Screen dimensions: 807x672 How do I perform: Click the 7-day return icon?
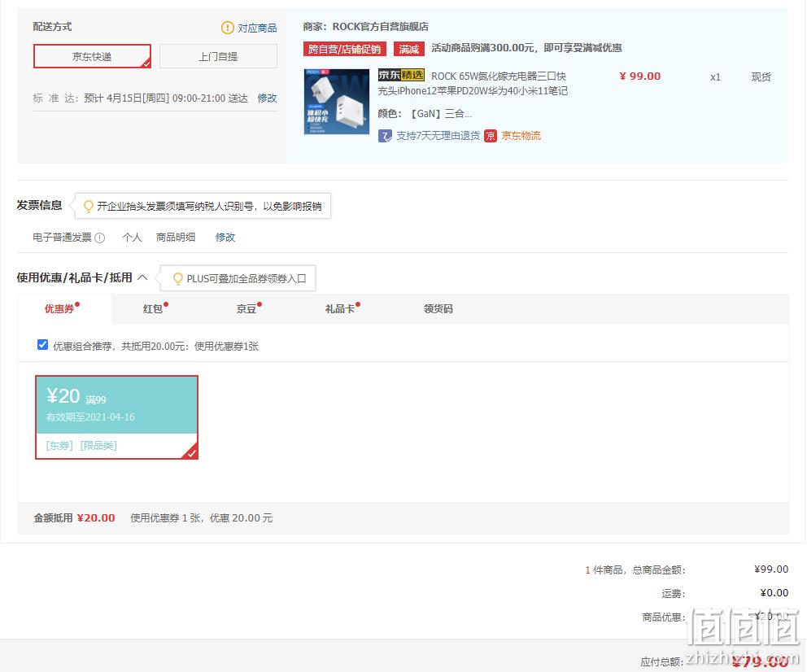tap(385, 136)
